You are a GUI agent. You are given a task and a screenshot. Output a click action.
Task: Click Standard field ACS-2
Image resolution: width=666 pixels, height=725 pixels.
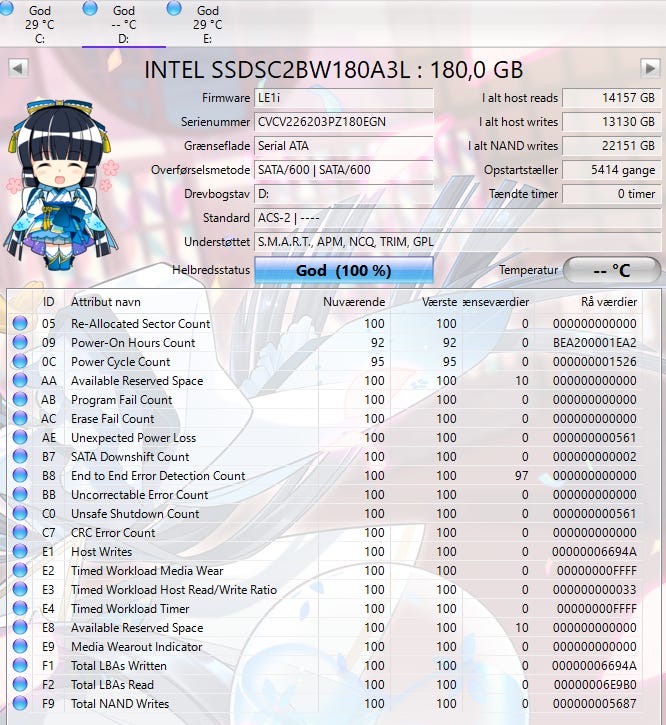(x=457, y=218)
